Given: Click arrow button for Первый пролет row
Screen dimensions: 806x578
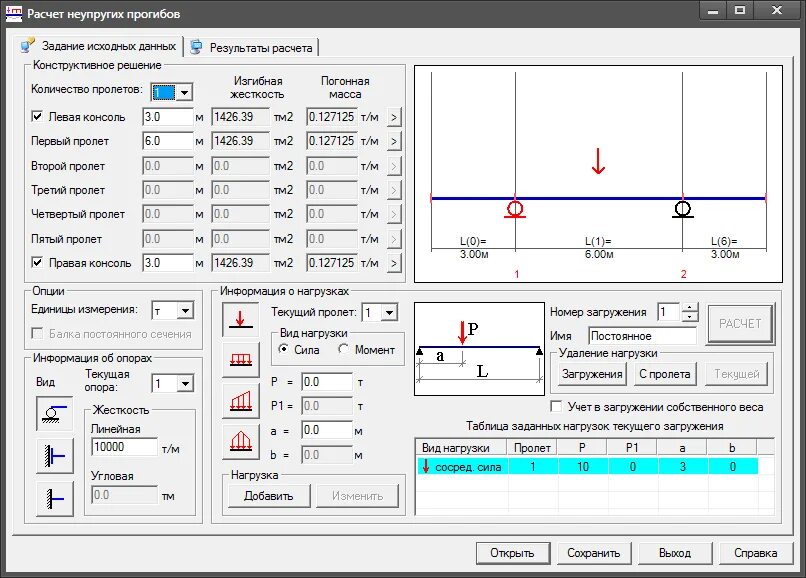Looking at the screenshot, I should click(394, 141).
